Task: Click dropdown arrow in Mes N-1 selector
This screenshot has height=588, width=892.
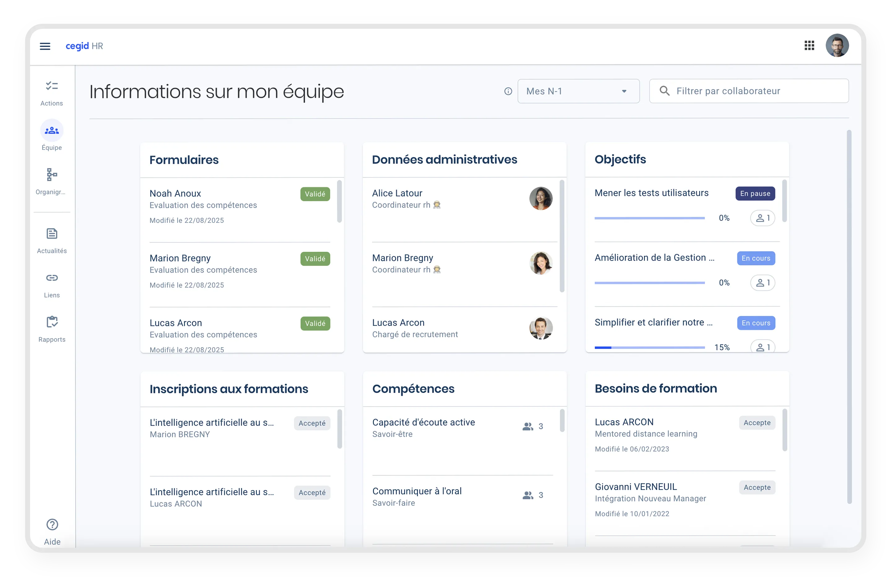Action: coord(624,91)
